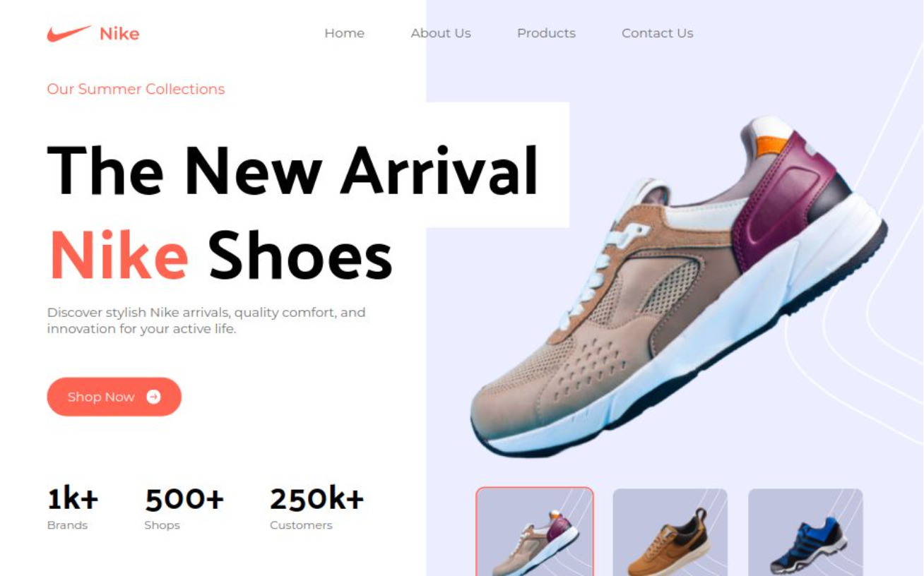Click the 1k+ Brands statistic
This screenshot has width=924, height=576.
pyautogui.click(x=73, y=508)
